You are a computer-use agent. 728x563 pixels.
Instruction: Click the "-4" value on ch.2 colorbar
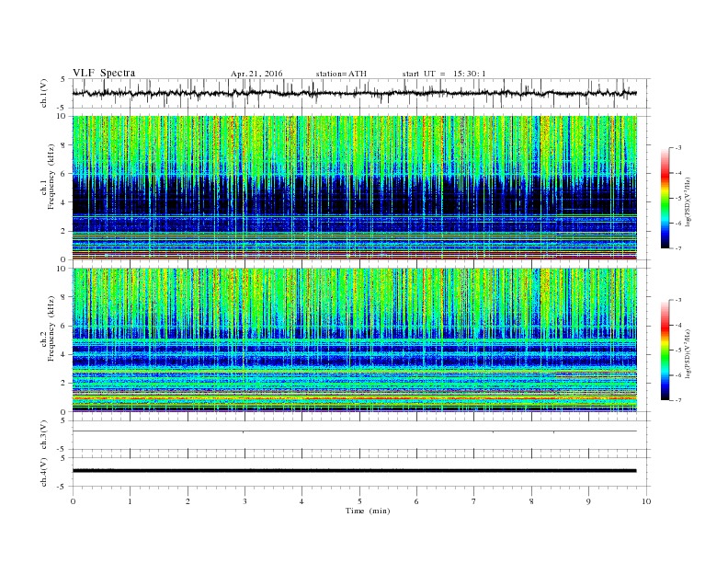pyautogui.click(x=677, y=325)
